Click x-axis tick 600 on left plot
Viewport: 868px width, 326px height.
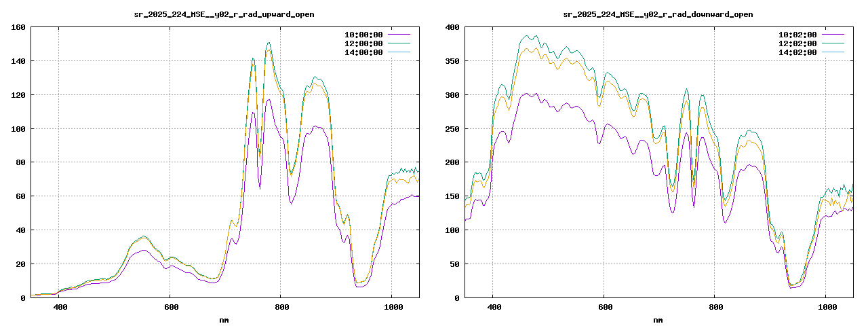coord(171,308)
